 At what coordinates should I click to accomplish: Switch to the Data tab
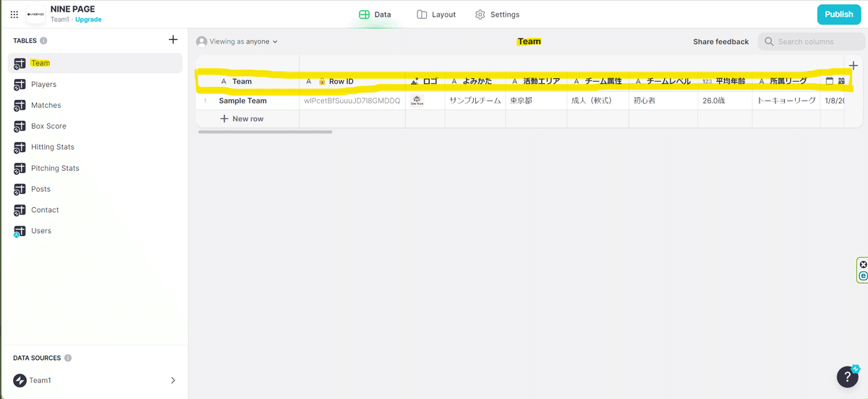375,14
